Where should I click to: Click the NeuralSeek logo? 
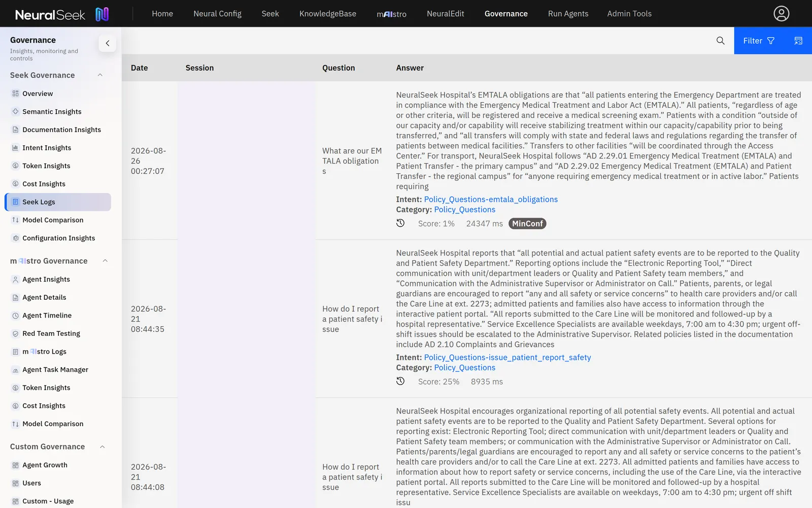(x=62, y=14)
